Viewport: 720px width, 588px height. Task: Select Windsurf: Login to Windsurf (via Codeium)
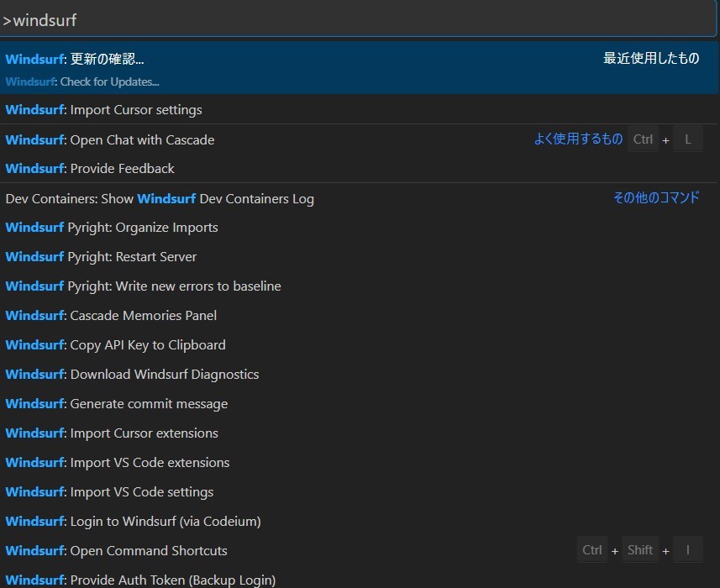coord(359,522)
